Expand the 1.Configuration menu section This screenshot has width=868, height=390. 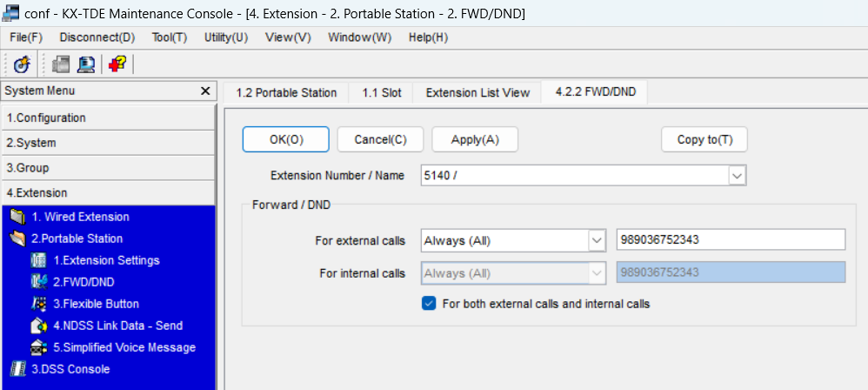(x=107, y=118)
